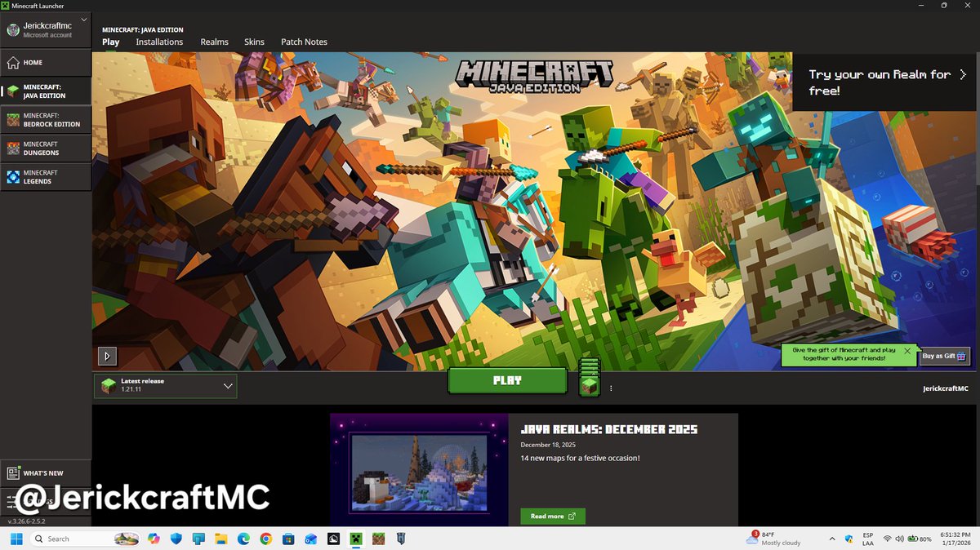
Task: Show hidden system tray icons
Action: [831, 539]
